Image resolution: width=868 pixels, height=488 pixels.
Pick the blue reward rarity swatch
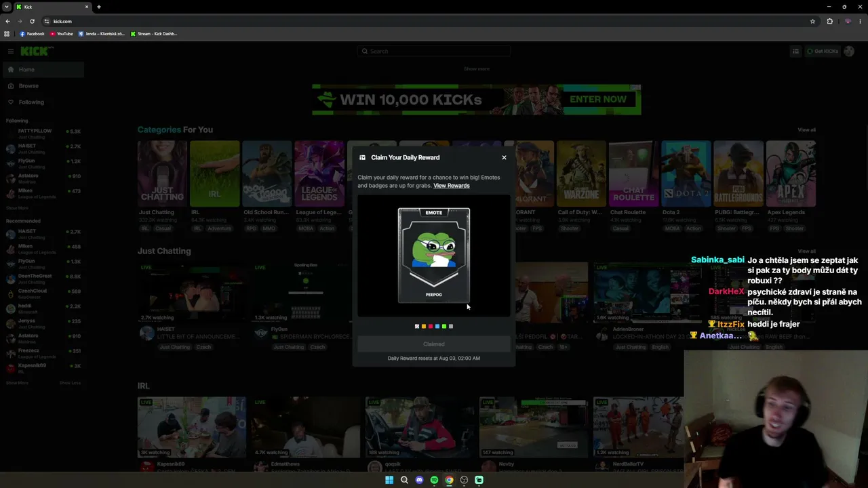click(437, 327)
